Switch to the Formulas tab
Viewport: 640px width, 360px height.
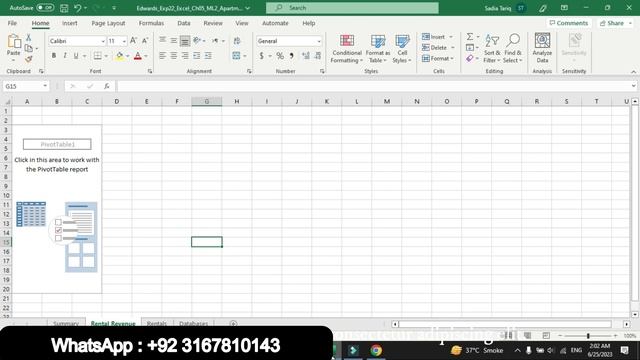point(151,23)
